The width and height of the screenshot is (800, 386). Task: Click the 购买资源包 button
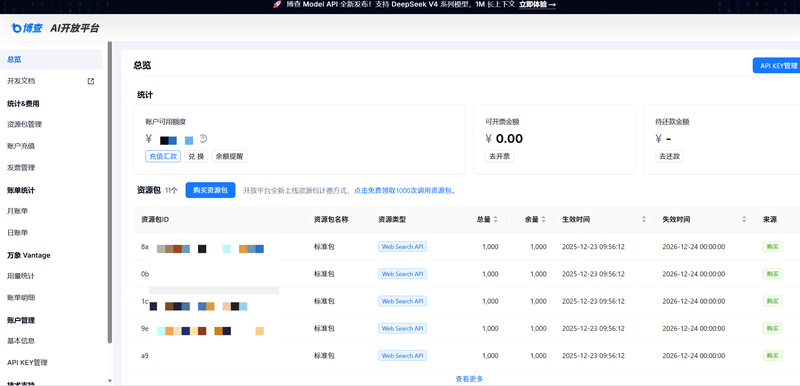210,190
